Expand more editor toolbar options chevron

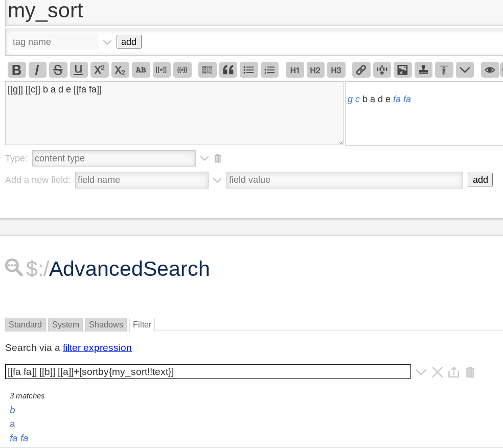click(x=465, y=70)
